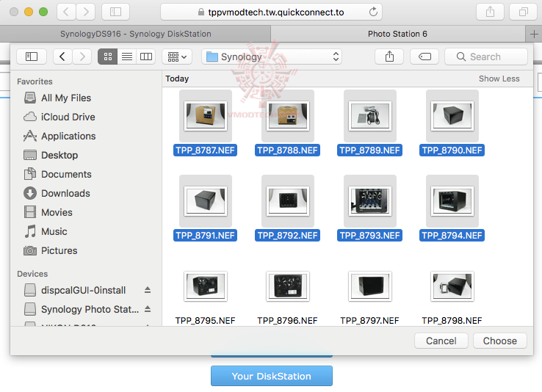Image resolution: width=542 pixels, height=392 pixels.
Task: Click the Safari address bar
Action: pyautogui.click(x=271, y=12)
